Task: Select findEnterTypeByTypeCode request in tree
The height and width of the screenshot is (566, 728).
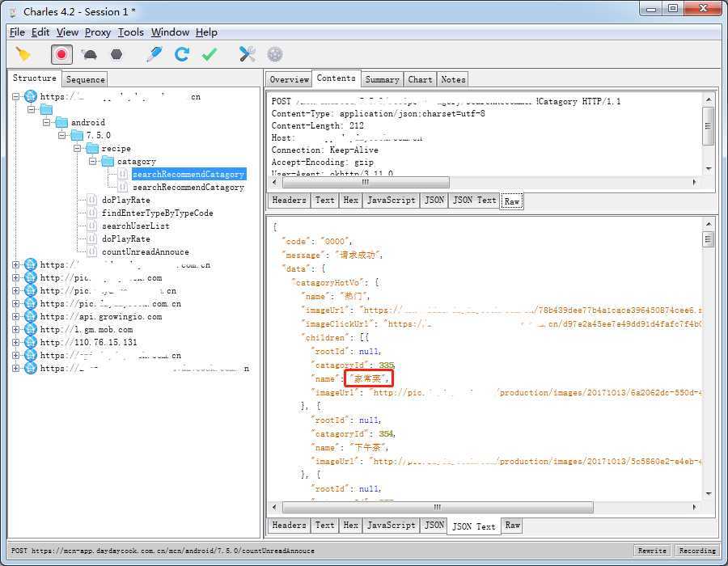Action: coord(157,213)
